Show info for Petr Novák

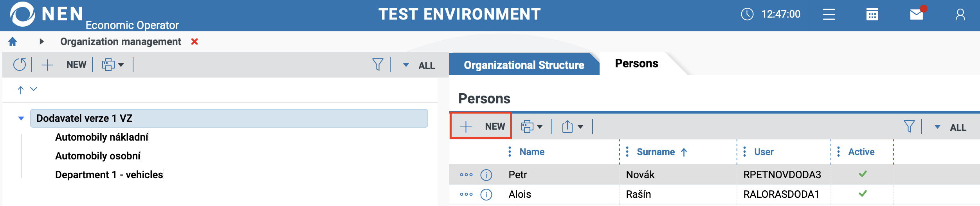pyautogui.click(x=486, y=175)
